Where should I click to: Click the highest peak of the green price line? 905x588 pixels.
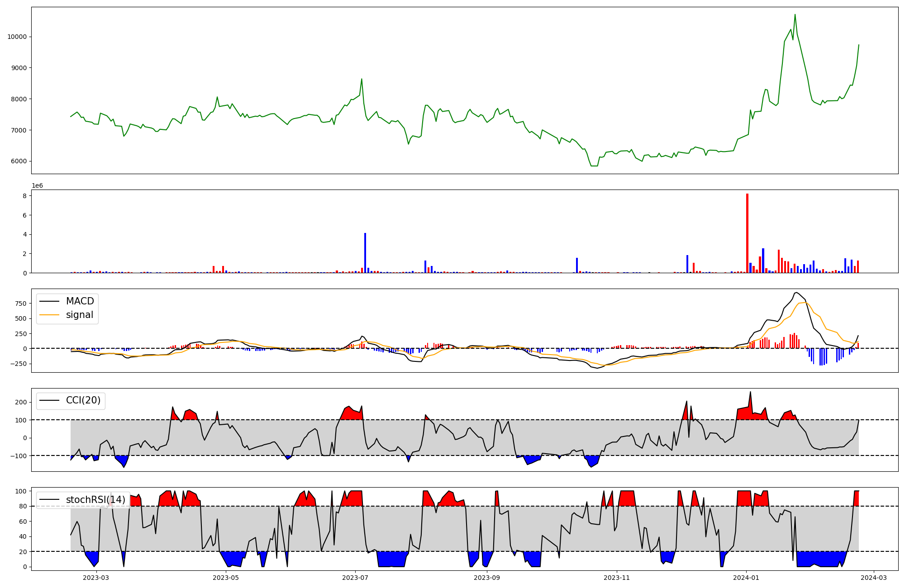click(795, 15)
